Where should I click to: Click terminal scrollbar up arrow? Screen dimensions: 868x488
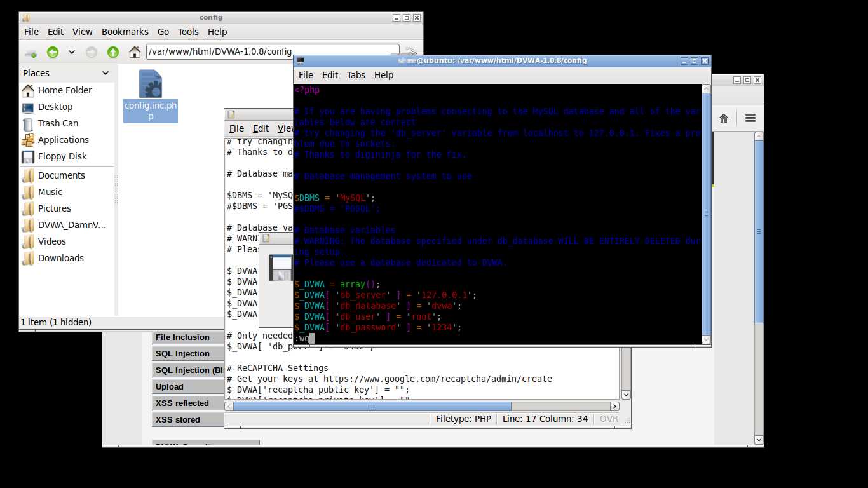coord(705,89)
